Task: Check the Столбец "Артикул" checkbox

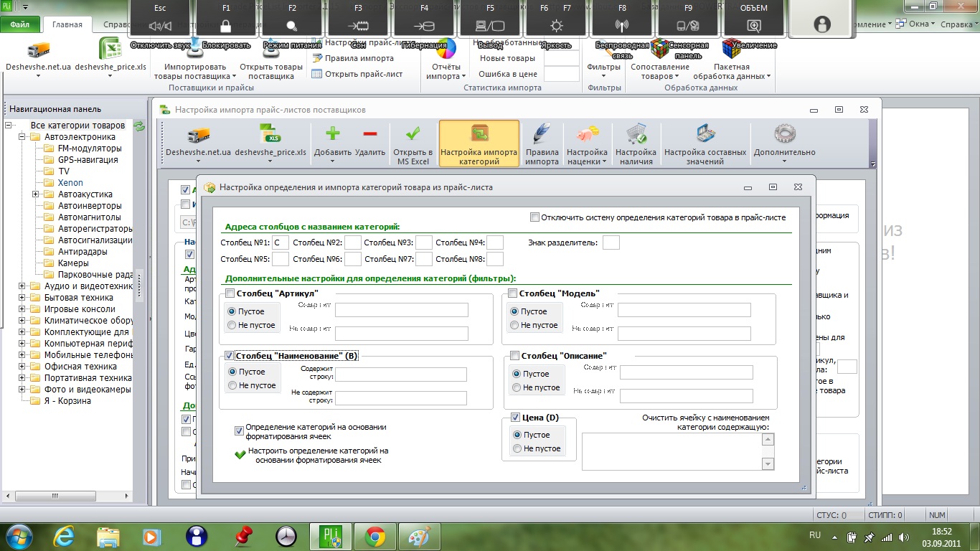Action: (x=230, y=293)
